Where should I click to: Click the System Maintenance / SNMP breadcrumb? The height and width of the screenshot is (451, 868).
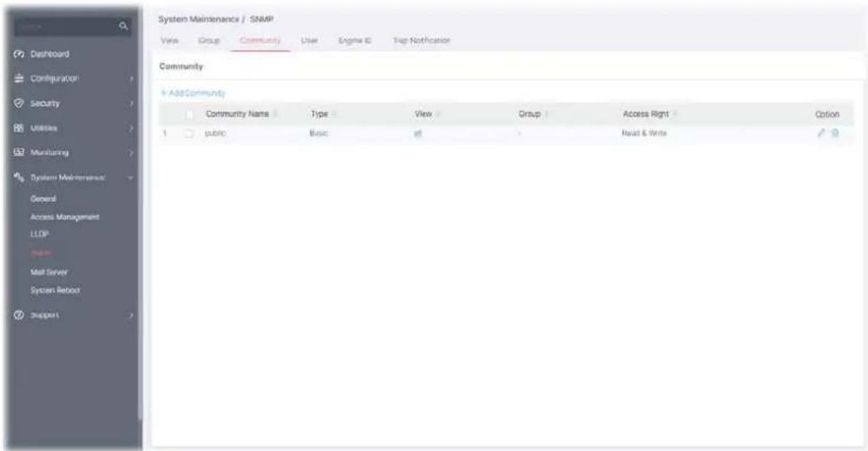216,19
